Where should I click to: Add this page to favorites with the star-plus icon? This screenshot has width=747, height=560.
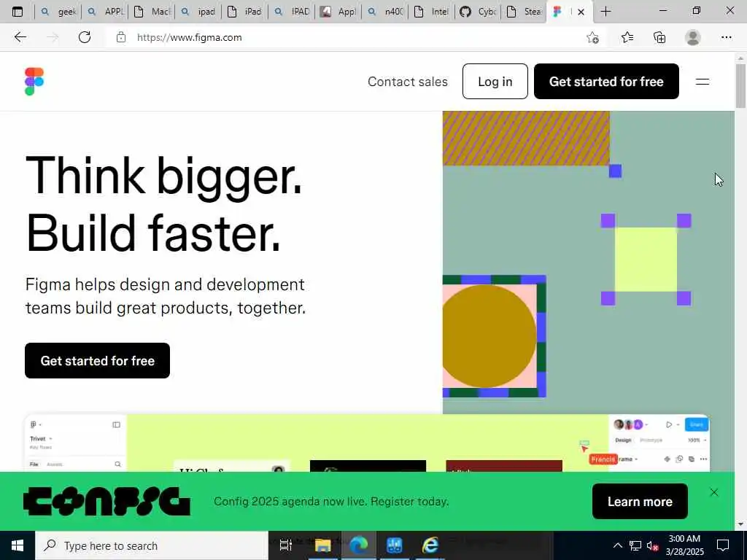tap(592, 38)
